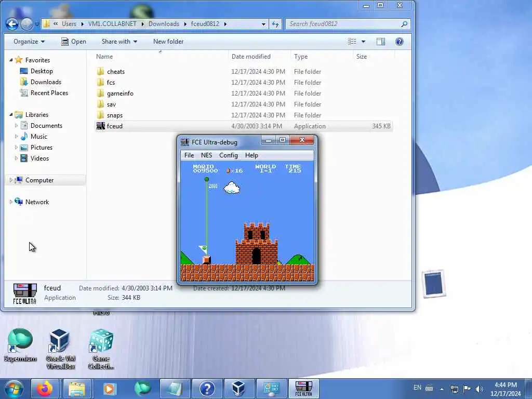Click the snaps folder icon

(x=100, y=115)
